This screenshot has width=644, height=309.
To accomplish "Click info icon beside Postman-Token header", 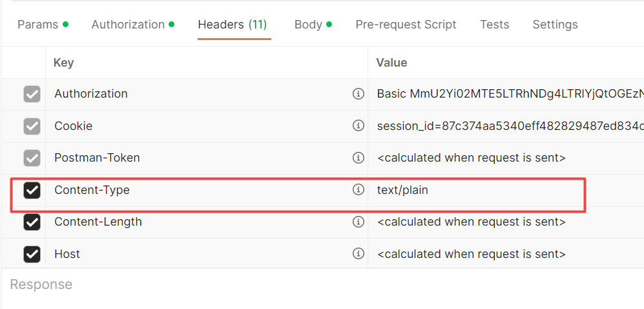I will pos(358,158).
